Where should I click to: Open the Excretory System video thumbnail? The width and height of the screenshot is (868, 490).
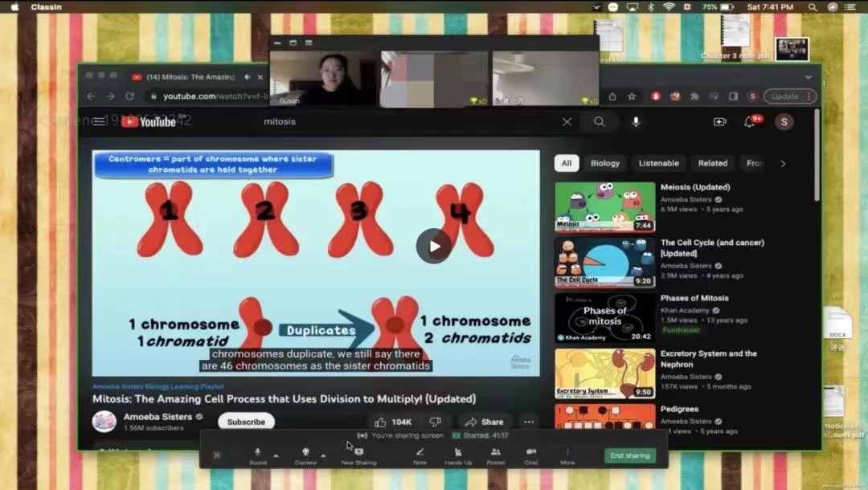tap(605, 374)
